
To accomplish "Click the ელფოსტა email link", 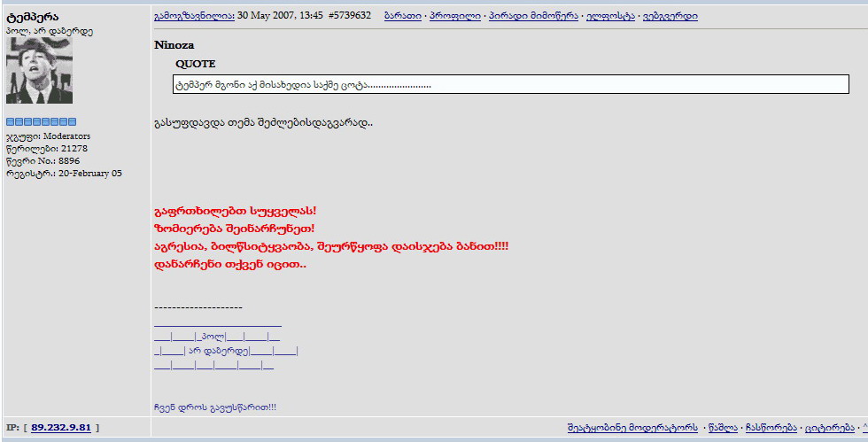I will pos(610,16).
